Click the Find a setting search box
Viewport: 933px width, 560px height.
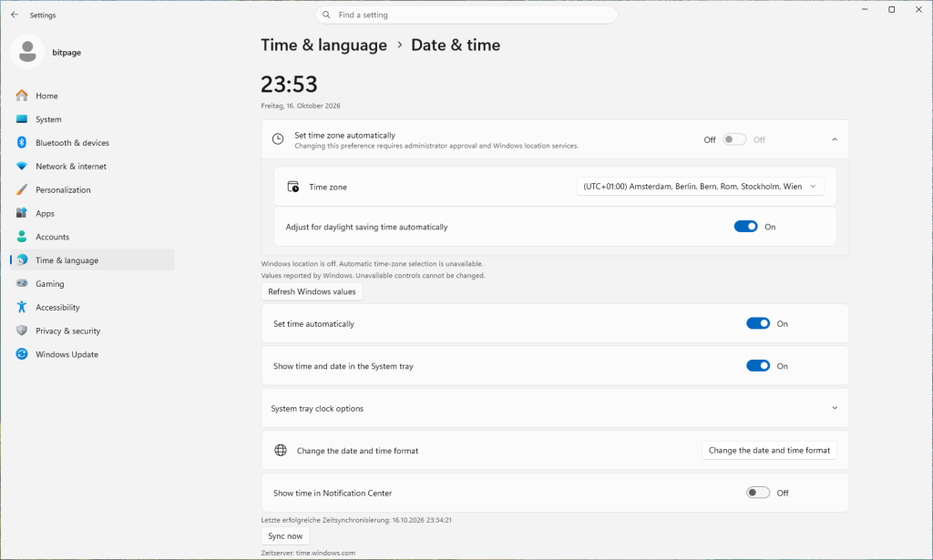point(466,15)
